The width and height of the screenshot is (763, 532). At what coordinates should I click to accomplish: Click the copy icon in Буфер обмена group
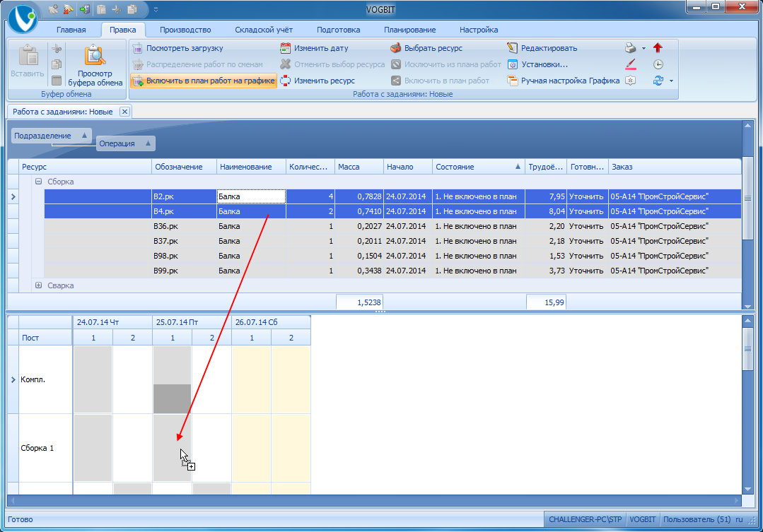pos(57,64)
